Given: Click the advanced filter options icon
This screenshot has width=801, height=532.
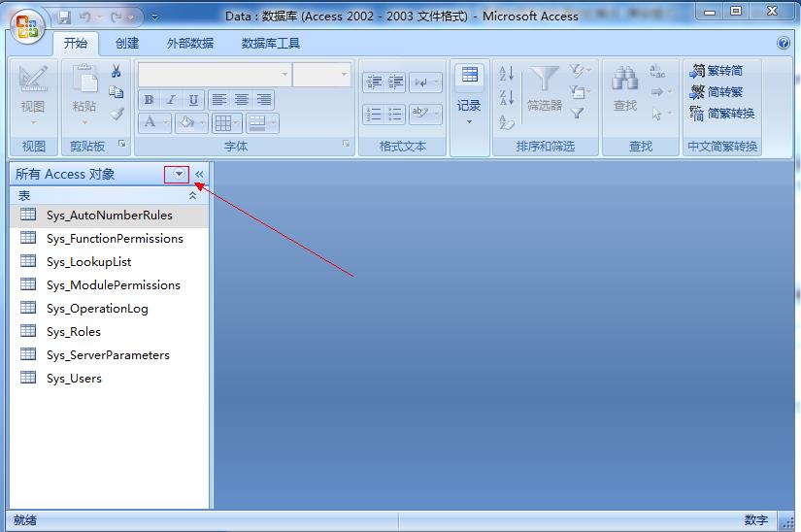Looking at the screenshot, I should tap(581, 92).
